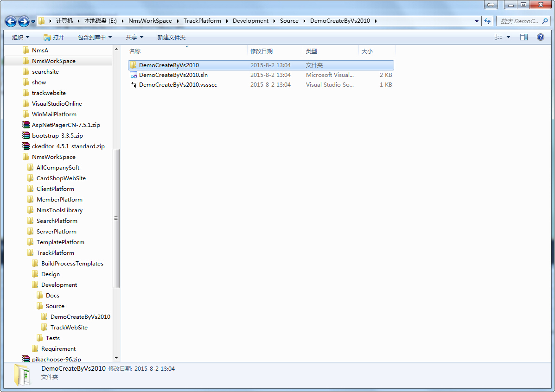Open ClientPlatform folder icon in tree
The image size is (555, 392).
[x=31, y=189]
